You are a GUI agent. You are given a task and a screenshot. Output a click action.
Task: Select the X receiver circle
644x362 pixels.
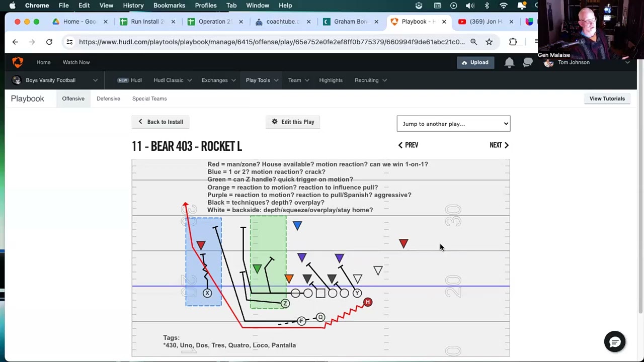click(207, 293)
